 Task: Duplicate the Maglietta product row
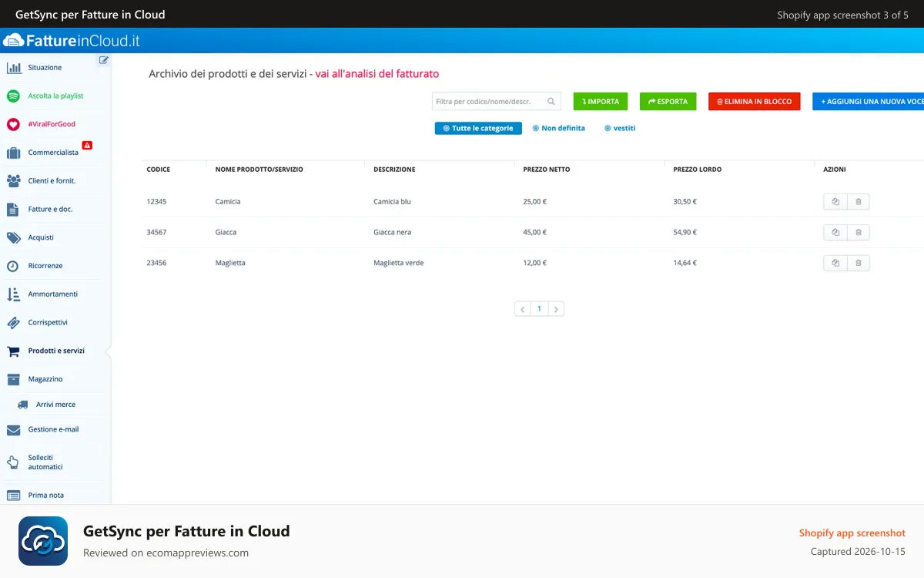point(835,263)
